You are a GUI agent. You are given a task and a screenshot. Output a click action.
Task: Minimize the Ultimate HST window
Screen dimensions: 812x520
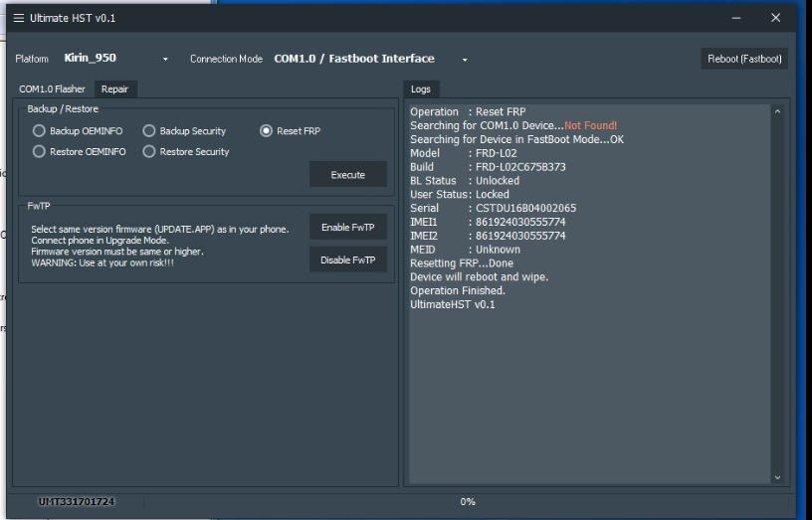point(736,18)
